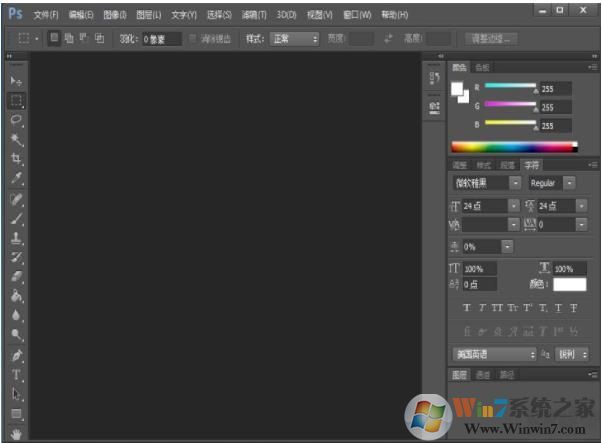Select the Eraser tool

(x=16, y=276)
